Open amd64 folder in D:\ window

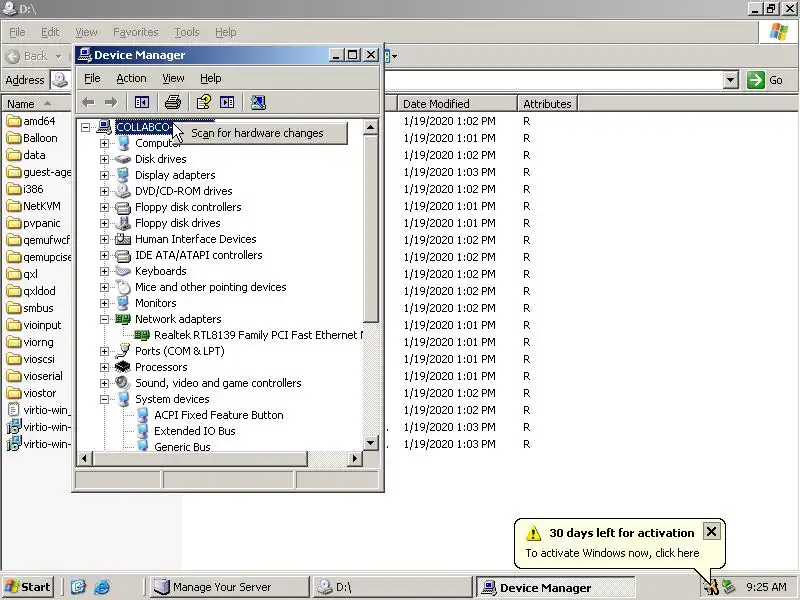click(31, 121)
